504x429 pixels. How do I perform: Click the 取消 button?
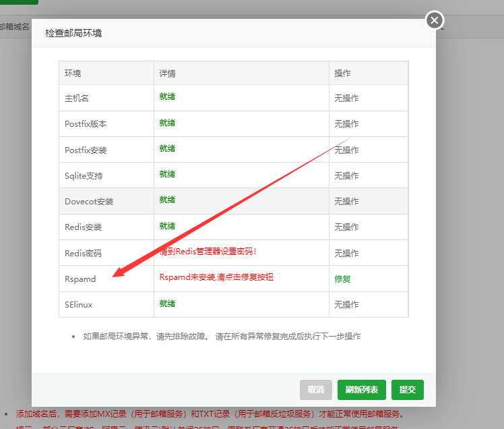pyautogui.click(x=315, y=390)
